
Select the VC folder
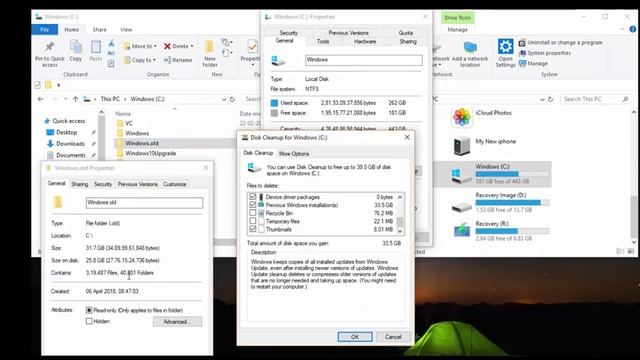click(x=124, y=123)
